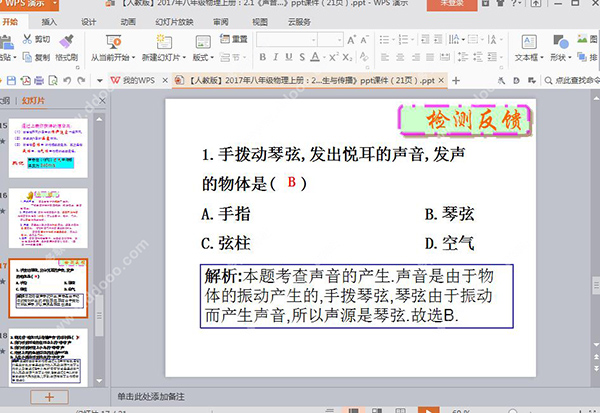600x413 pixels.
Task: Click the Print icon in quick toolbar
Action: point(39,80)
